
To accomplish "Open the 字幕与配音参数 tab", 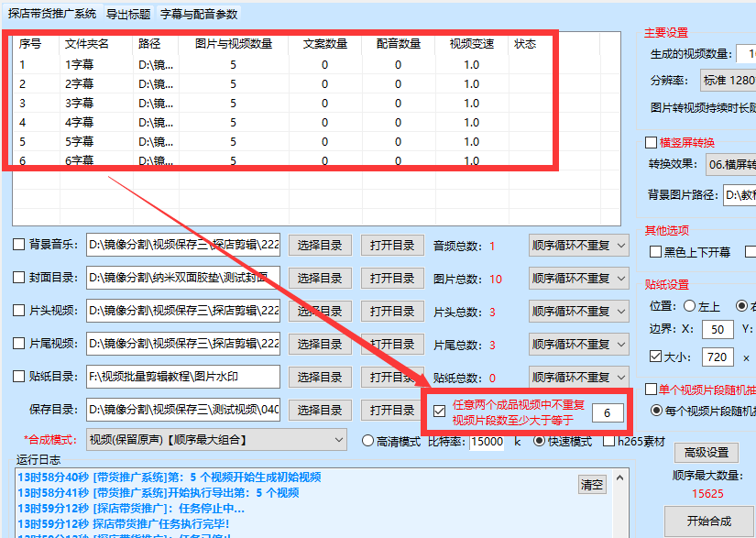I will point(199,14).
